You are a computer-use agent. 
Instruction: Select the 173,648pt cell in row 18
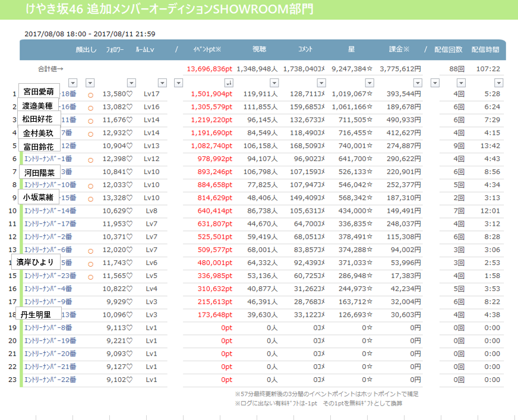tap(214, 315)
